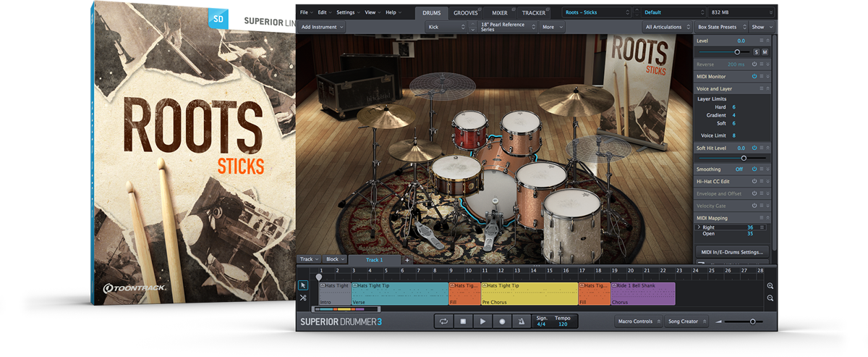
Task: Select the scissors cut tool
Action: [303, 298]
